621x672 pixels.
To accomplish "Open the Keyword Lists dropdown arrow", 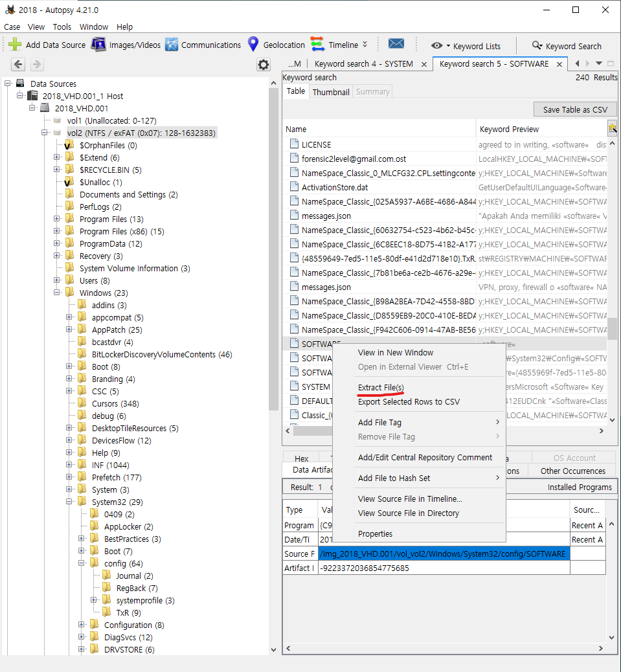I will coord(448,46).
